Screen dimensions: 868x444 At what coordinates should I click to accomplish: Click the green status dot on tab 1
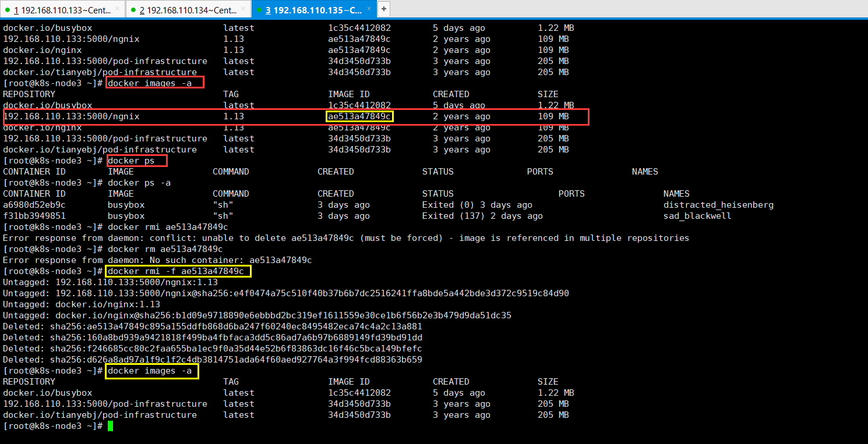(8, 10)
